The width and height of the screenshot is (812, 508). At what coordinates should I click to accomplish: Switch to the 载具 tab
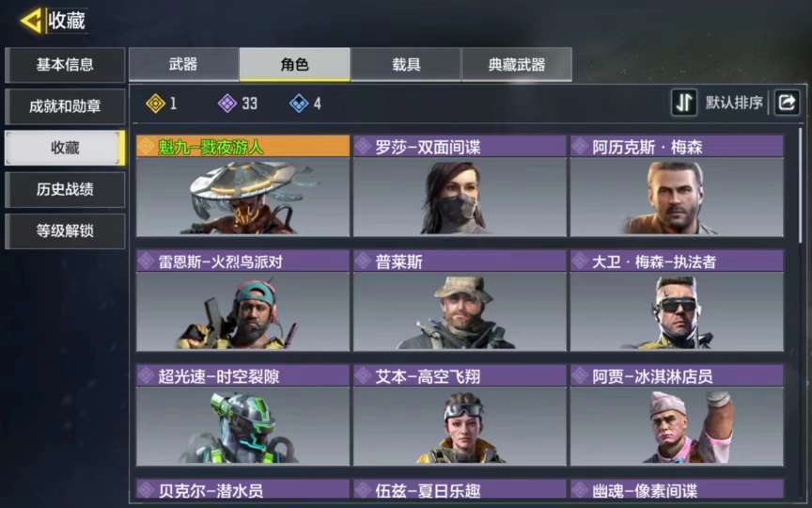(x=405, y=64)
